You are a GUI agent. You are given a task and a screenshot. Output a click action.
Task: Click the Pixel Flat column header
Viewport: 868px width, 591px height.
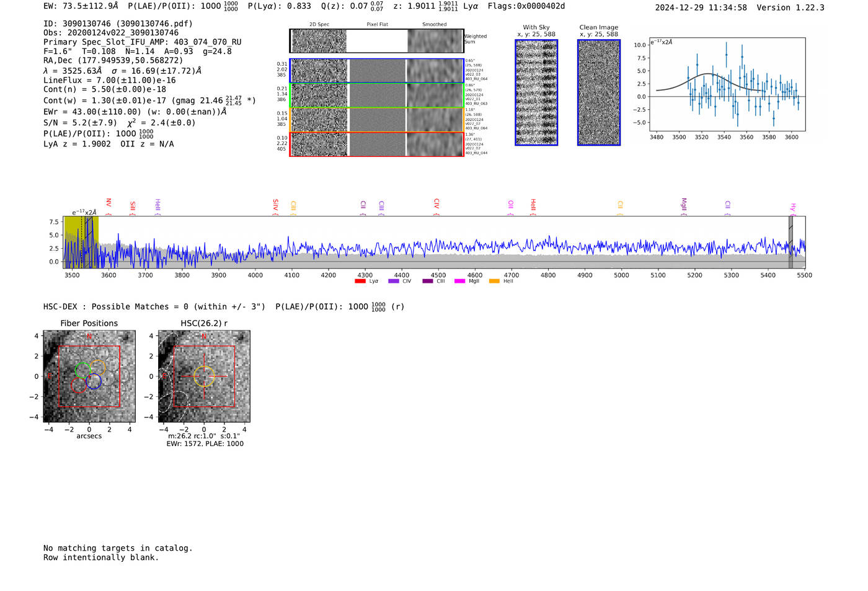click(377, 25)
